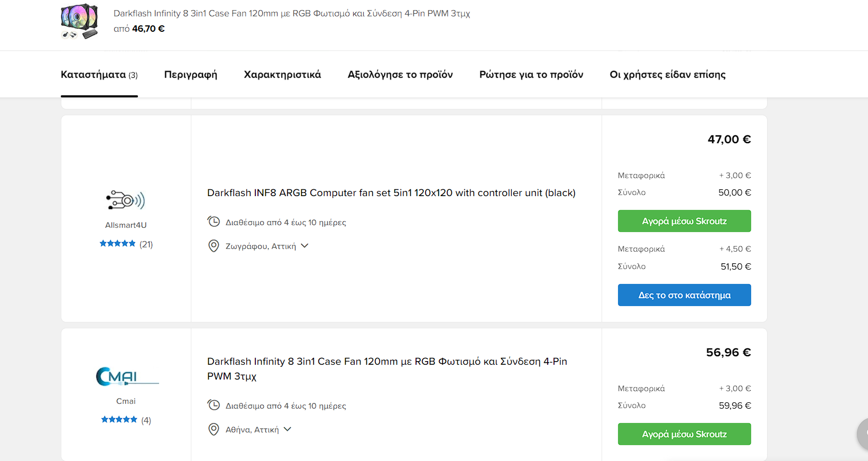The image size is (868, 461).
Task: Click the Ζωγράφου, Αττική location text
Action: tap(261, 246)
